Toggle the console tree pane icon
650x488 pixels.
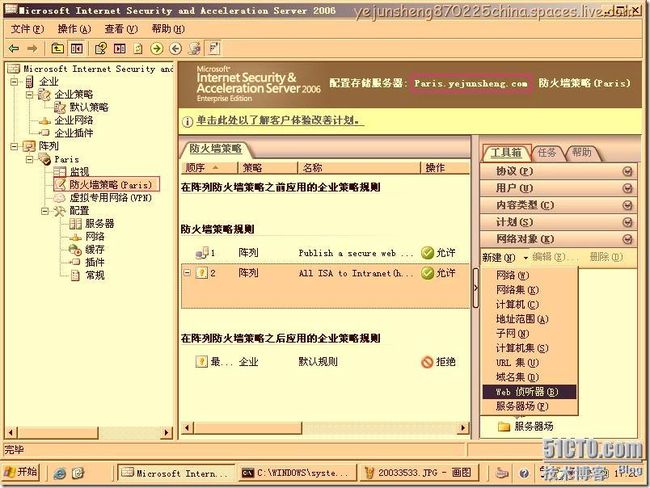tap(77, 49)
